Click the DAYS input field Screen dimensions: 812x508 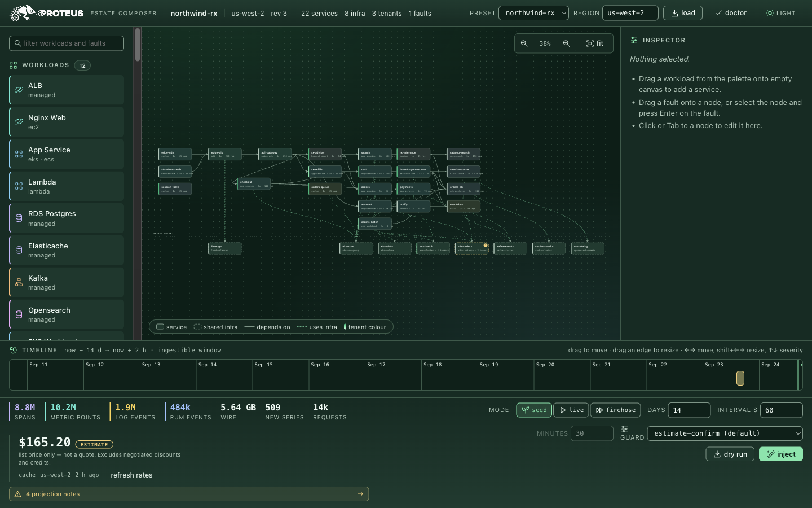click(689, 410)
